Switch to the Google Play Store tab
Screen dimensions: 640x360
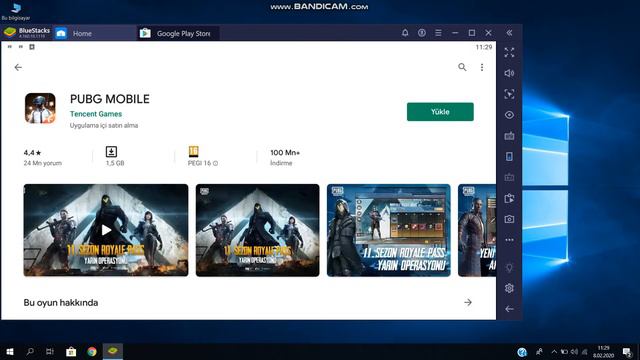(178, 33)
